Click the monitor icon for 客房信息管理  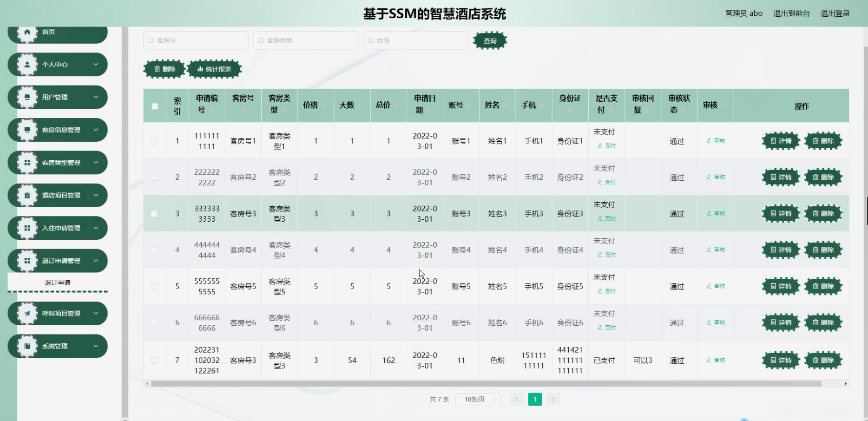click(27, 130)
